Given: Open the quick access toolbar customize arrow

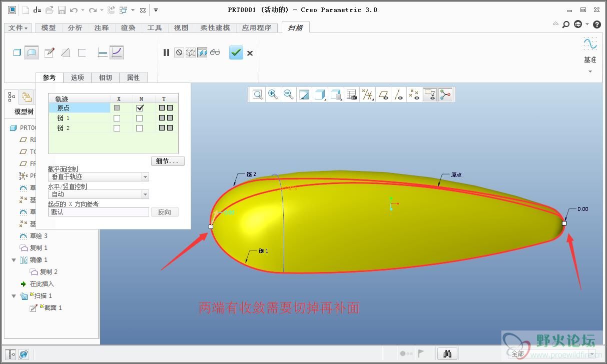Looking at the screenshot, I should 156,10.
